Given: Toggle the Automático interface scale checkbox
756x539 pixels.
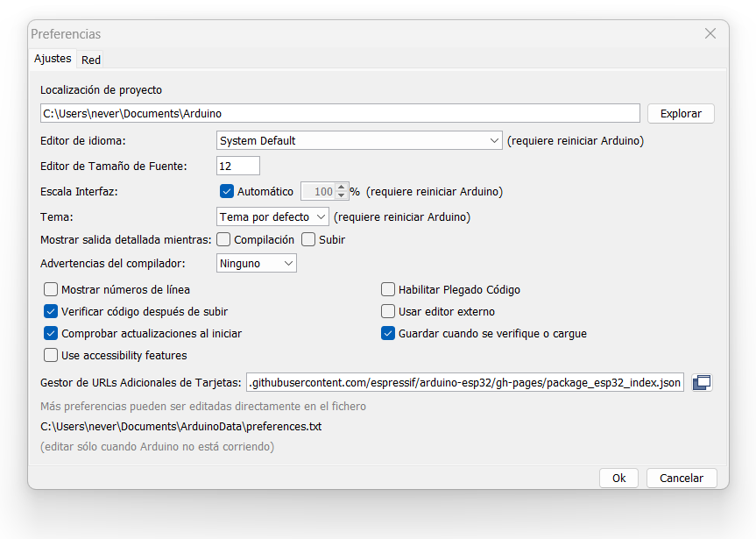Looking at the screenshot, I should pos(227,192).
